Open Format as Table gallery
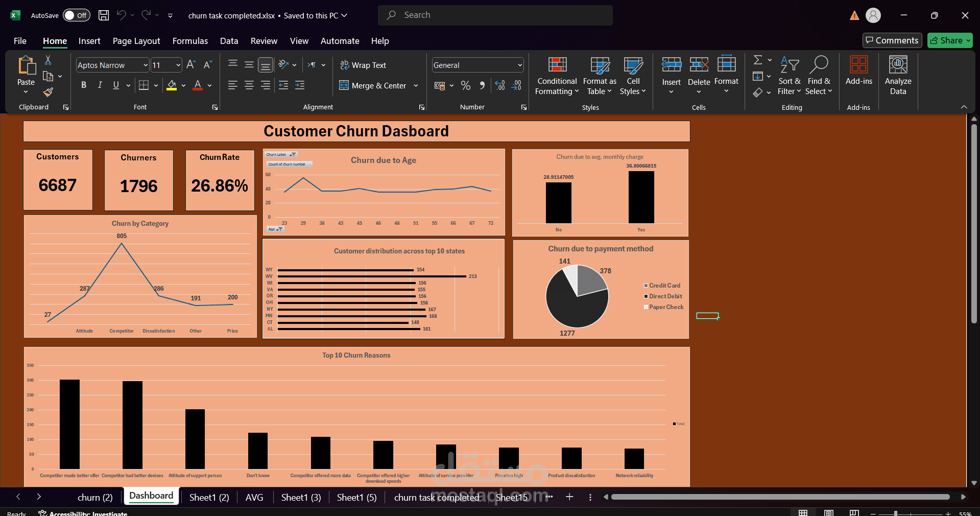 [600, 76]
